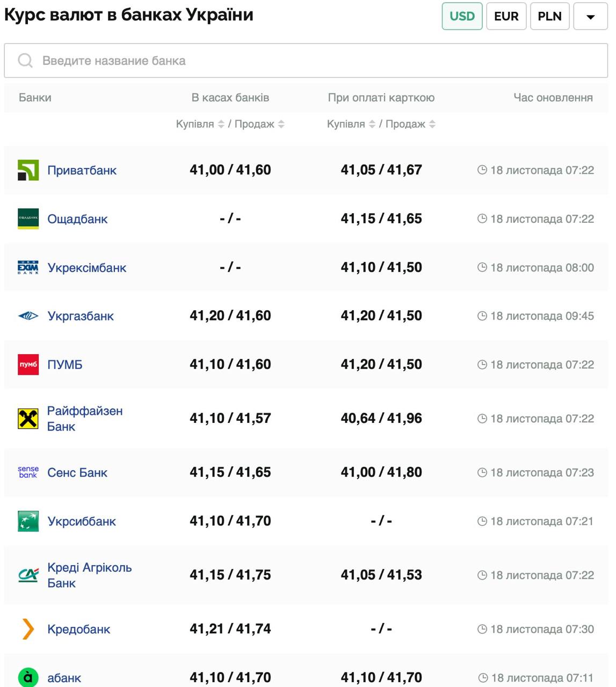Click the green абанк logo

pyautogui.click(x=28, y=677)
